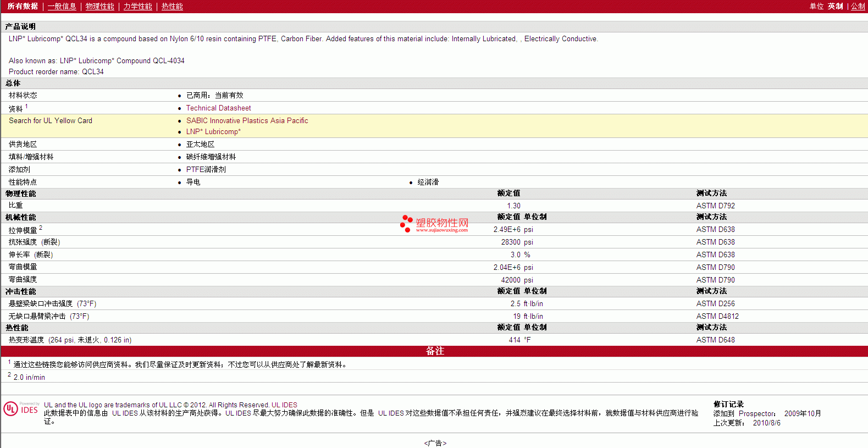Screen dimensions: 868x448
Task: Click ASTM D792 test method for 比重
Action: pyautogui.click(x=715, y=206)
